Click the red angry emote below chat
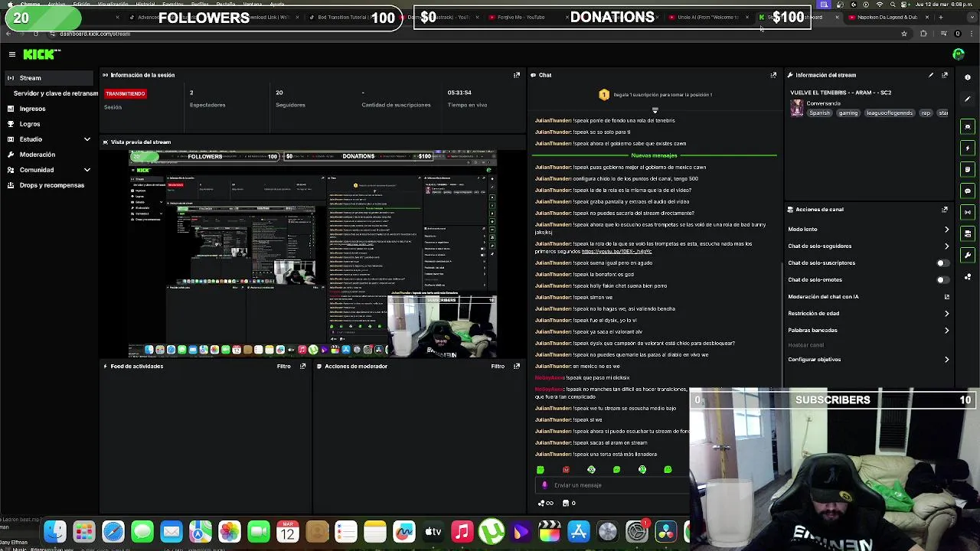The height and width of the screenshot is (551, 980). tap(566, 469)
